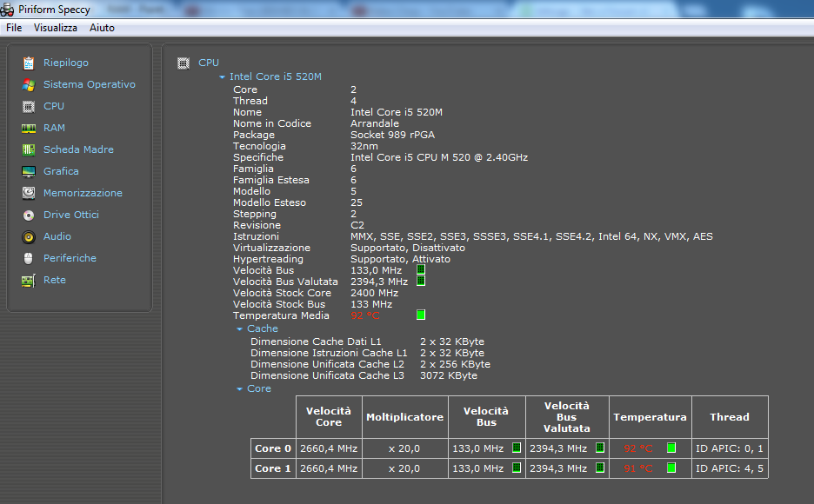The height and width of the screenshot is (504, 814).
Task: Click the CPU heading link in main panel
Action: coord(209,63)
